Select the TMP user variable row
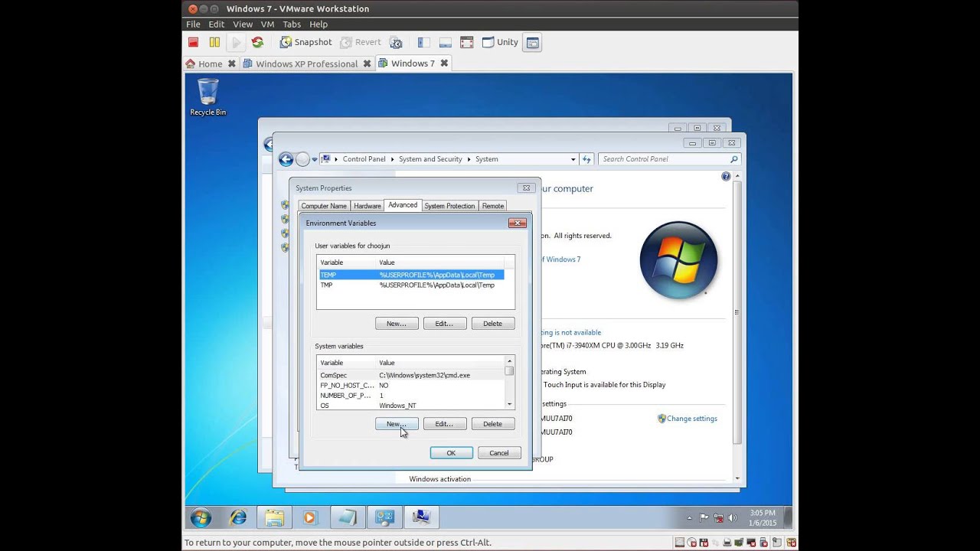 click(x=412, y=285)
